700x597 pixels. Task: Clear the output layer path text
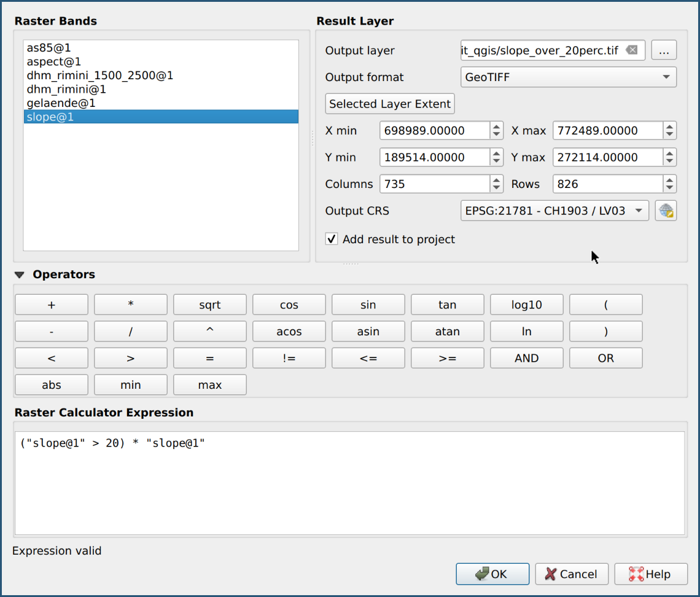pyautogui.click(x=631, y=50)
